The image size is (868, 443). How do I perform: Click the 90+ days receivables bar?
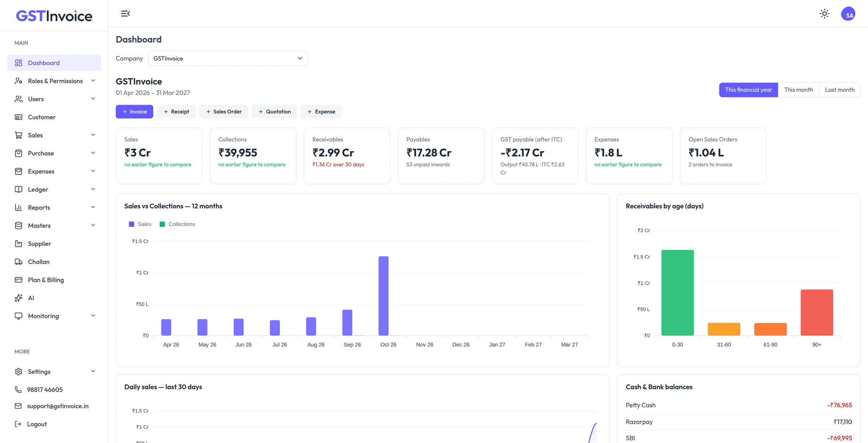(817, 312)
